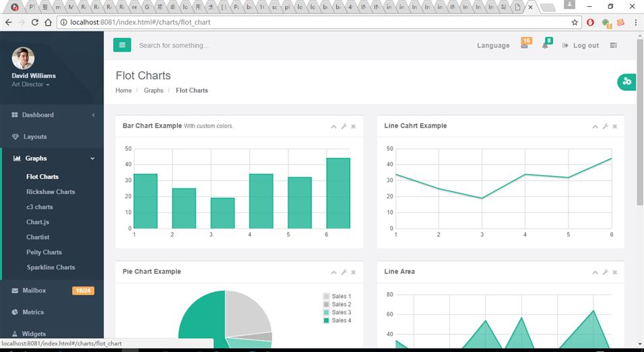The image size is (644, 352).
Task: Reload the page with refresh icon
Action: click(35, 22)
